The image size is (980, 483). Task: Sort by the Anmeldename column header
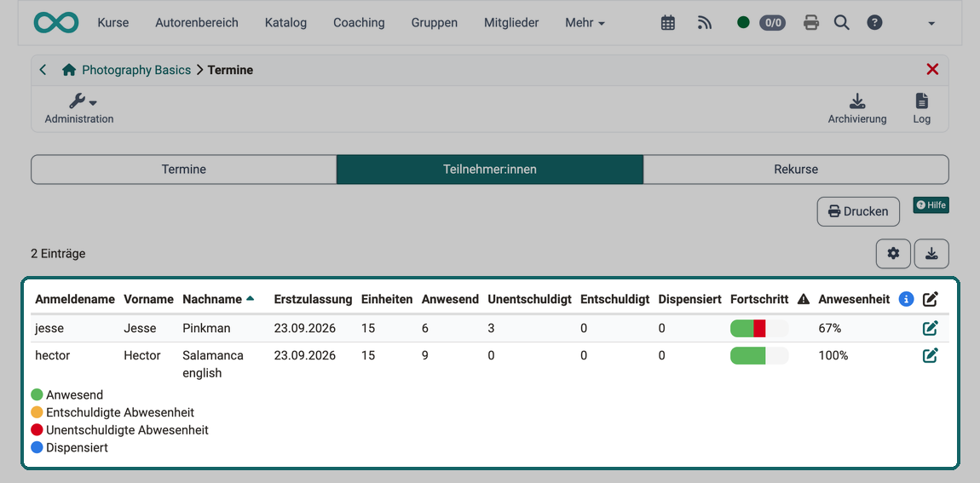point(75,299)
